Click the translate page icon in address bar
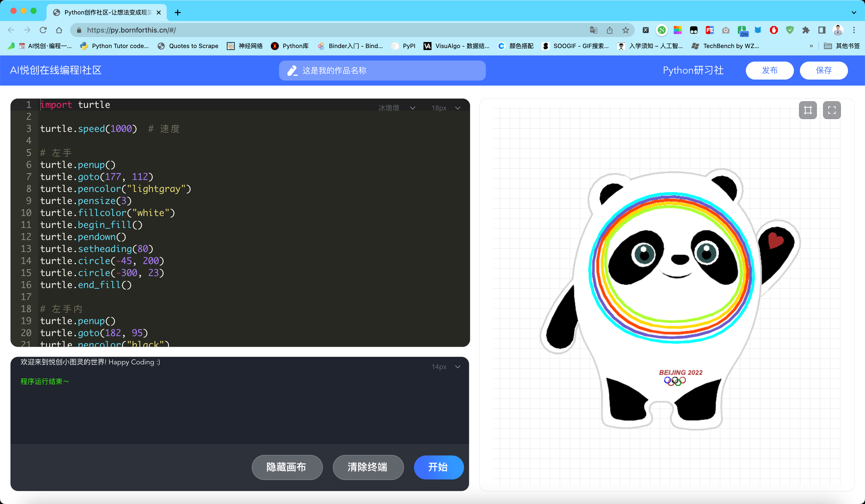This screenshot has height=504, width=865. pos(593,30)
